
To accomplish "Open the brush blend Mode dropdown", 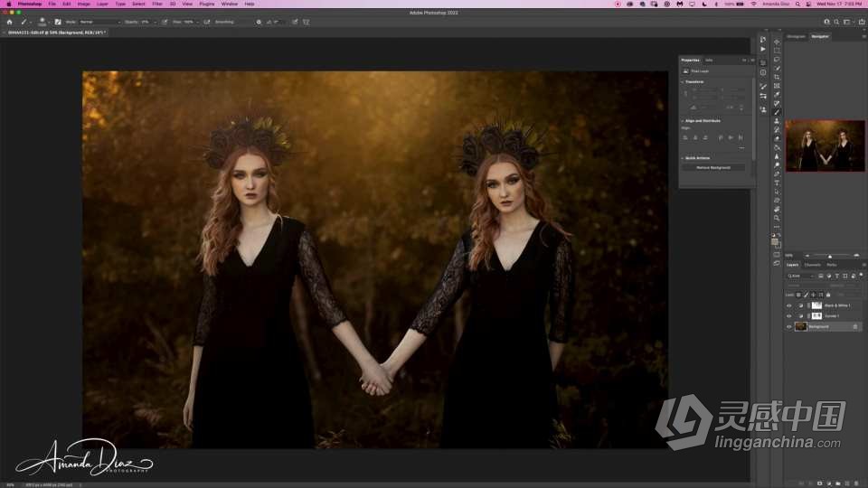I will 99,22.
